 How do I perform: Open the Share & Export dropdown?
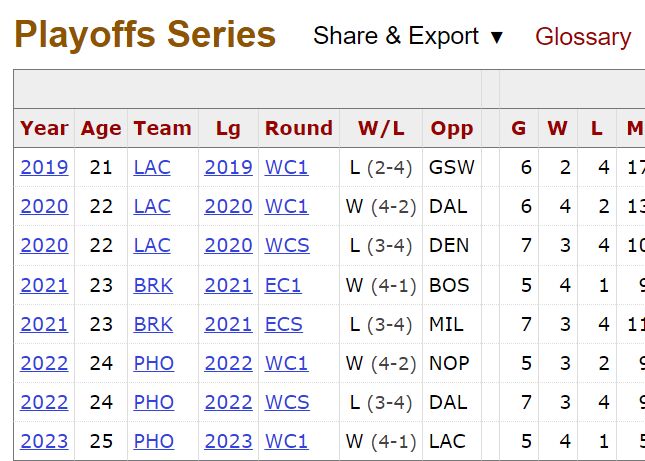coord(408,36)
